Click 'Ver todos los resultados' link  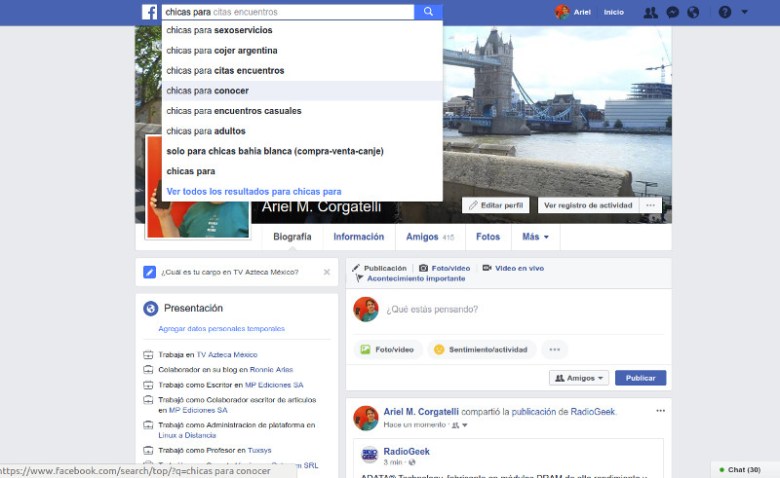point(254,191)
